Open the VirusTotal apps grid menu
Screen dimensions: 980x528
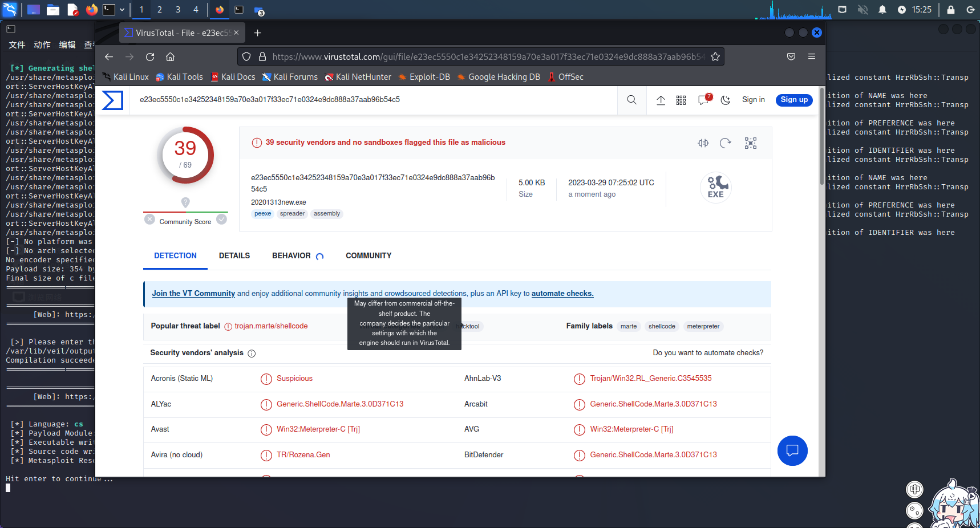(681, 100)
